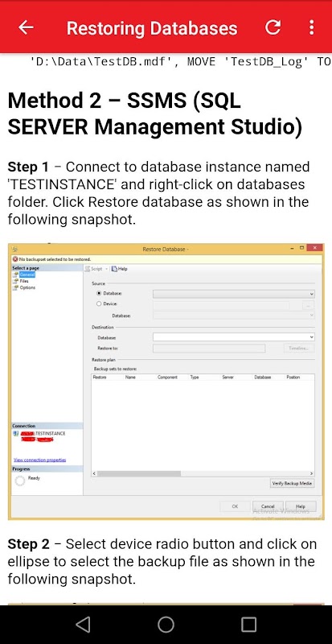Click the Position column header
The image size is (332, 644).
293,377
